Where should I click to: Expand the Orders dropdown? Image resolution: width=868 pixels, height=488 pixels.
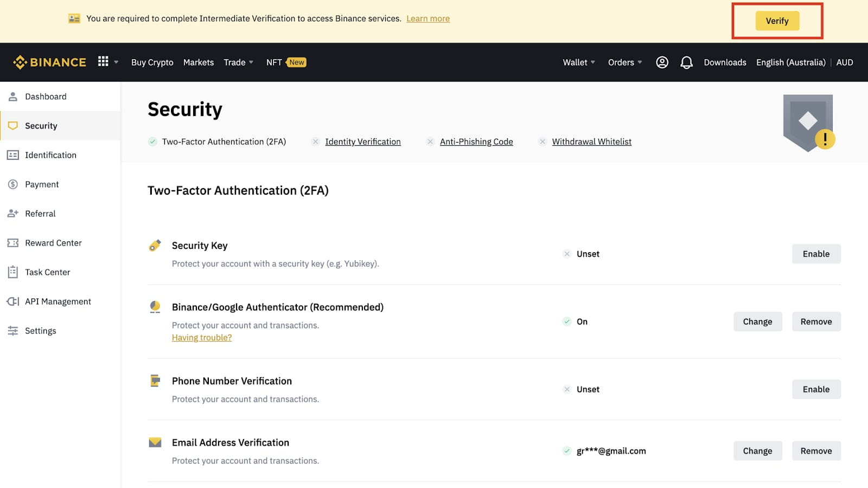click(625, 62)
